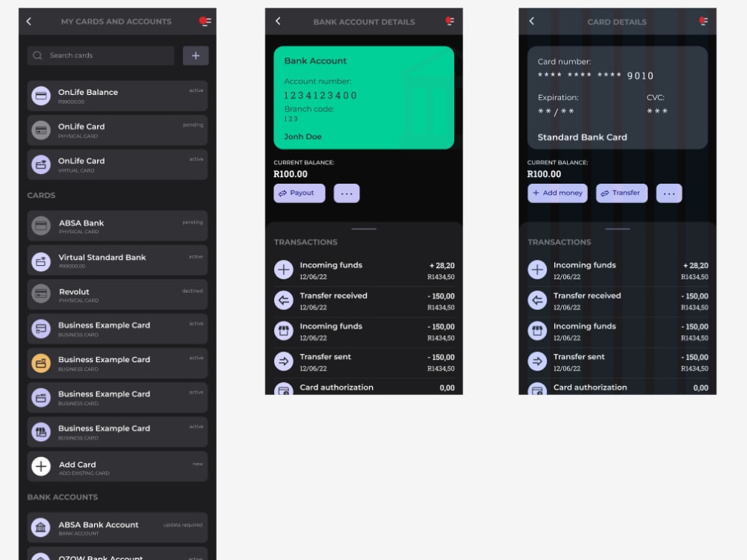Tap the green Bank Account card
This screenshot has height=560, width=747.
pos(364,98)
